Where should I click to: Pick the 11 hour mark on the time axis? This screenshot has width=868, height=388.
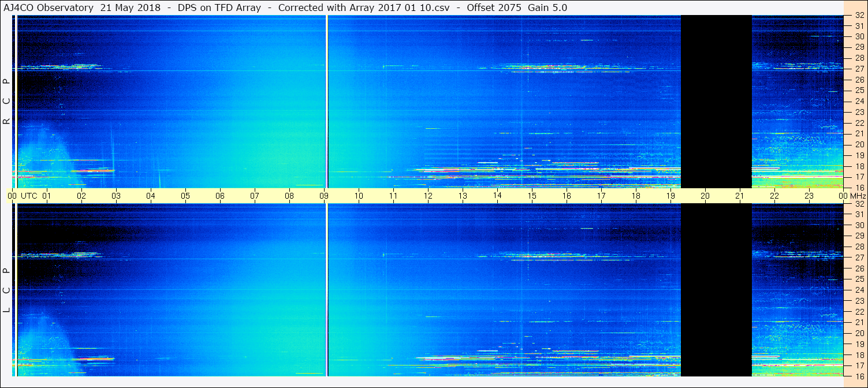click(x=393, y=196)
